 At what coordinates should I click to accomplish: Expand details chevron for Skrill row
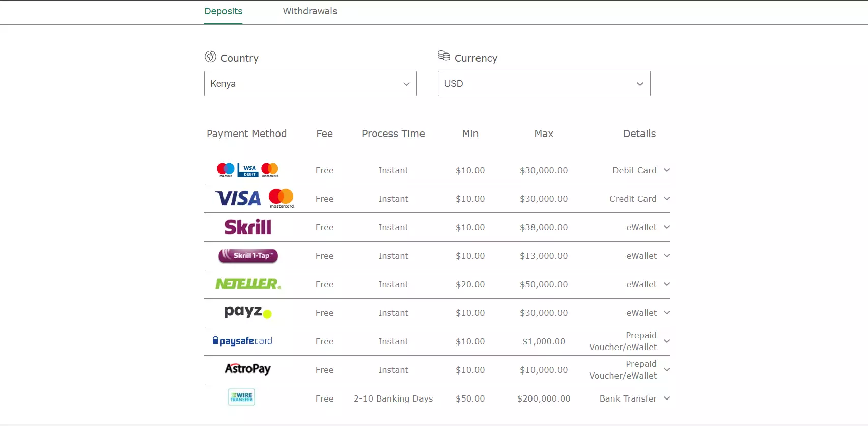[667, 227]
